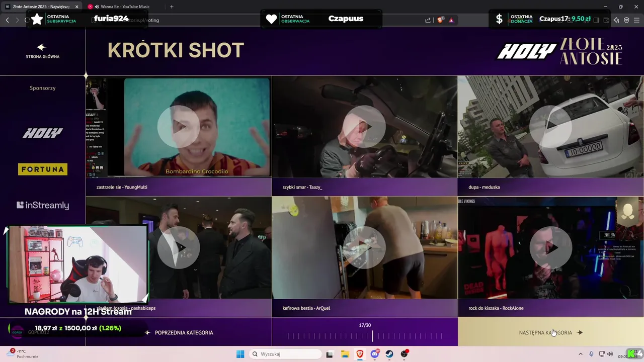644x362 pixels.
Task: Open the Fortuna sponsor logo
Action: point(42,169)
